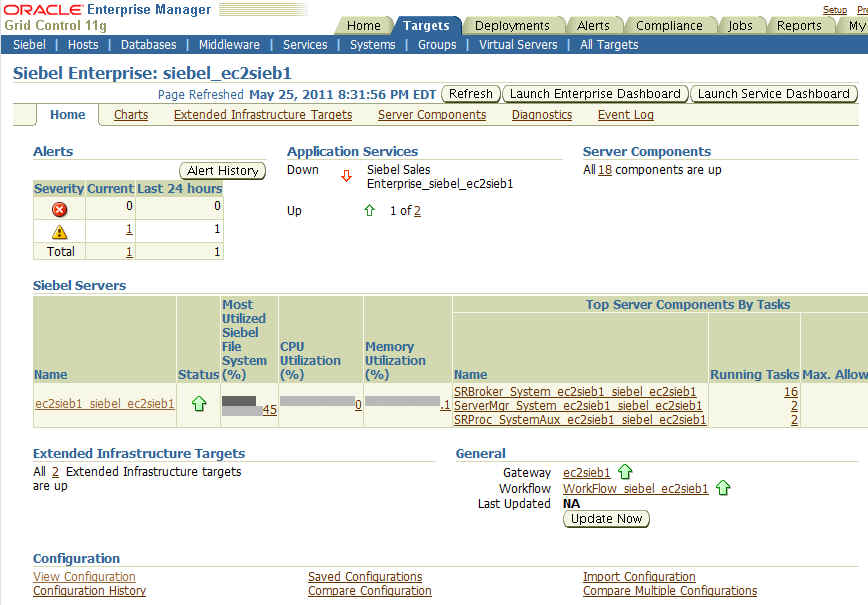The image size is (868, 605).
Task: Open the WorkFlow_siebel_ec2sieb1 link
Action: click(636, 489)
